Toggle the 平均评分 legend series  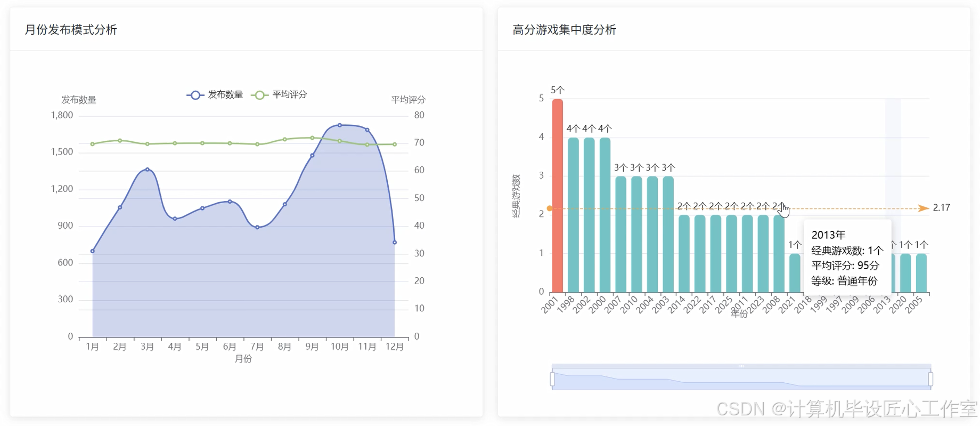tap(280, 95)
